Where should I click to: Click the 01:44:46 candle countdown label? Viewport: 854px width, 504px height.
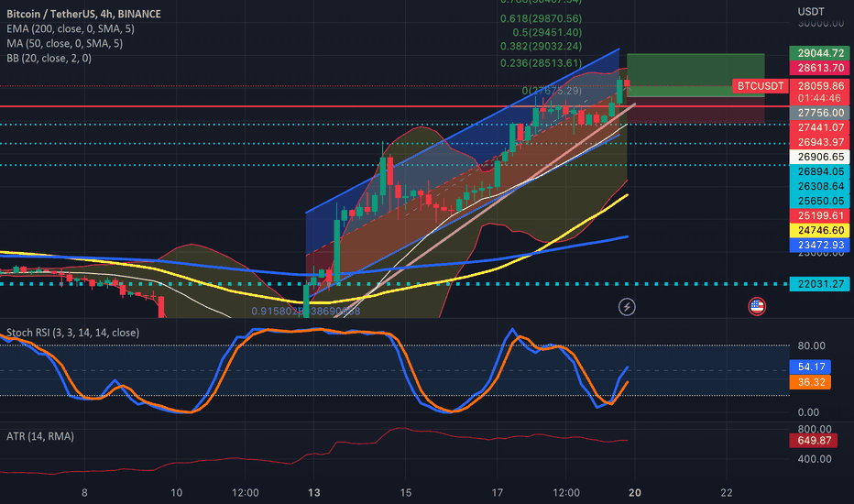coord(820,98)
